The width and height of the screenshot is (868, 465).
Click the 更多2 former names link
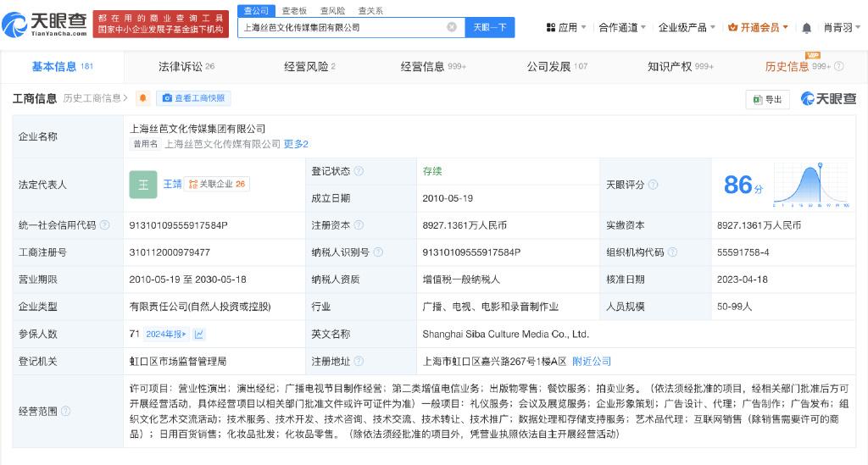click(x=296, y=144)
